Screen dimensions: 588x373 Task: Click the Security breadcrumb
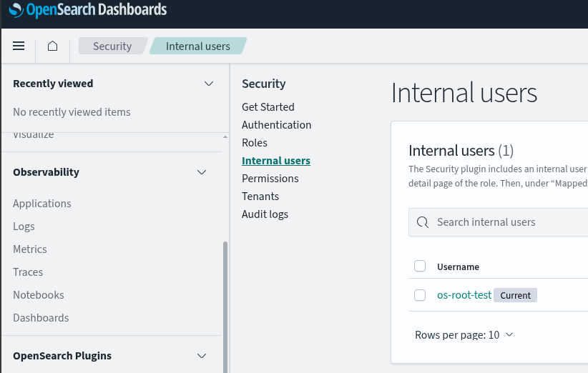(112, 46)
